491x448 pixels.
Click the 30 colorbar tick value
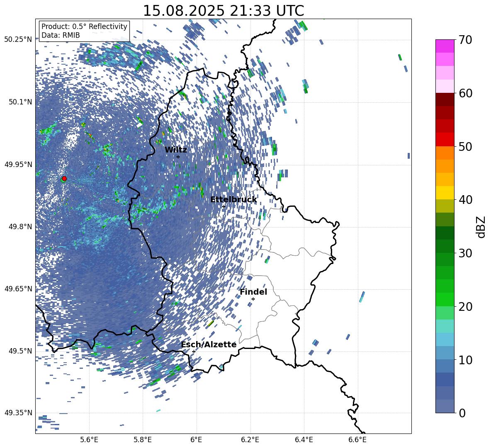pyautogui.click(x=465, y=253)
